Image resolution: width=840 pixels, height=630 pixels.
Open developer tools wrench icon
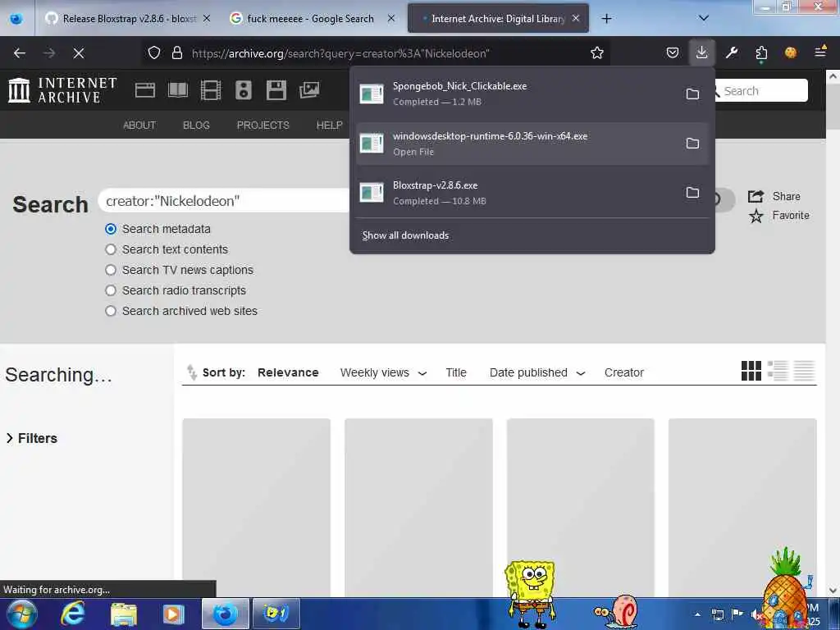pos(731,52)
